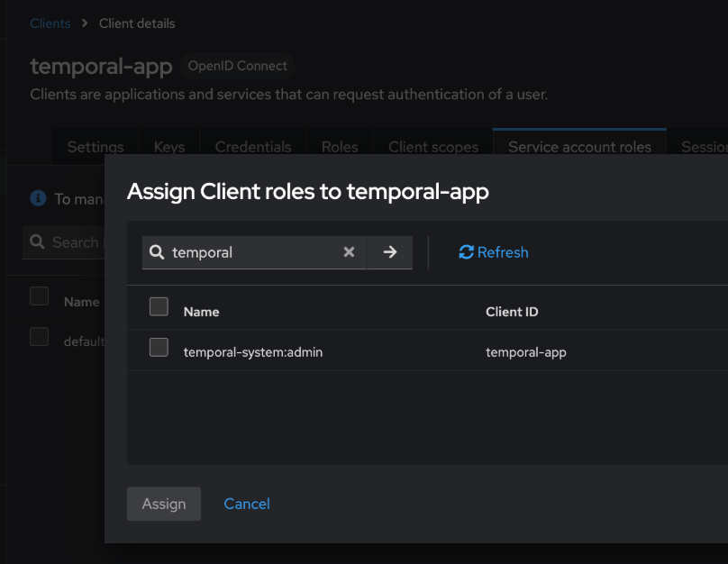Switch to Client scopes tab
Screen dimensions: 728x564
(433, 147)
